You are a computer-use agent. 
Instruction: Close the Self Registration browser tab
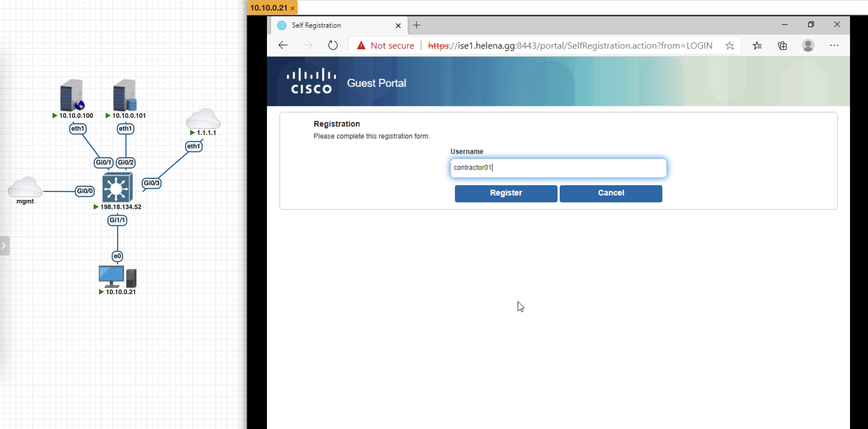click(398, 26)
